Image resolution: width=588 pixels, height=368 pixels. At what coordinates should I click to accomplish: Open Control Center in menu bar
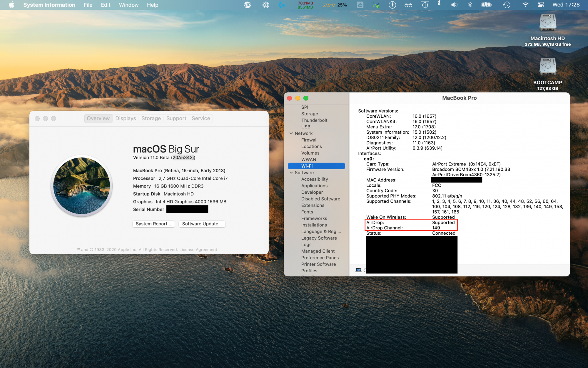(541, 5)
